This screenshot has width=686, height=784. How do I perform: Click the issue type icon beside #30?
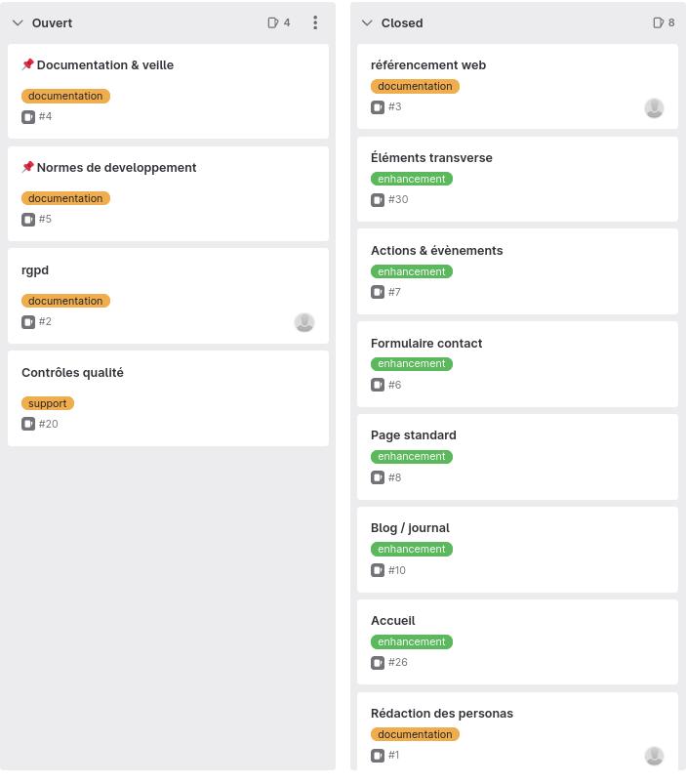click(378, 200)
